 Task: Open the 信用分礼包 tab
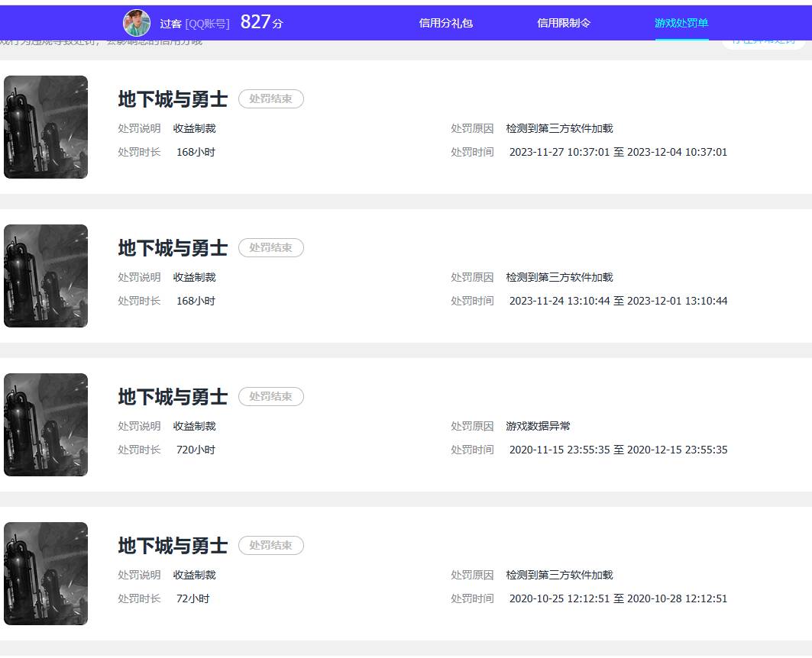(x=446, y=23)
